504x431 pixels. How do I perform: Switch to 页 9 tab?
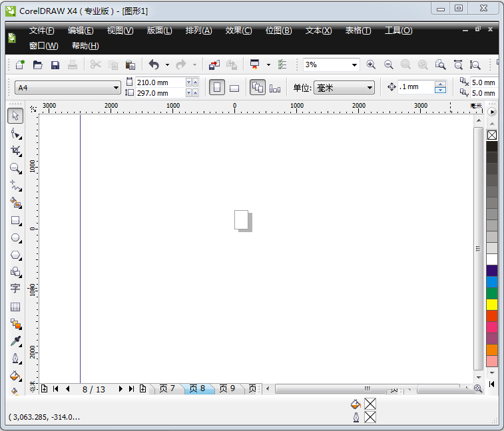click(227, 388)
